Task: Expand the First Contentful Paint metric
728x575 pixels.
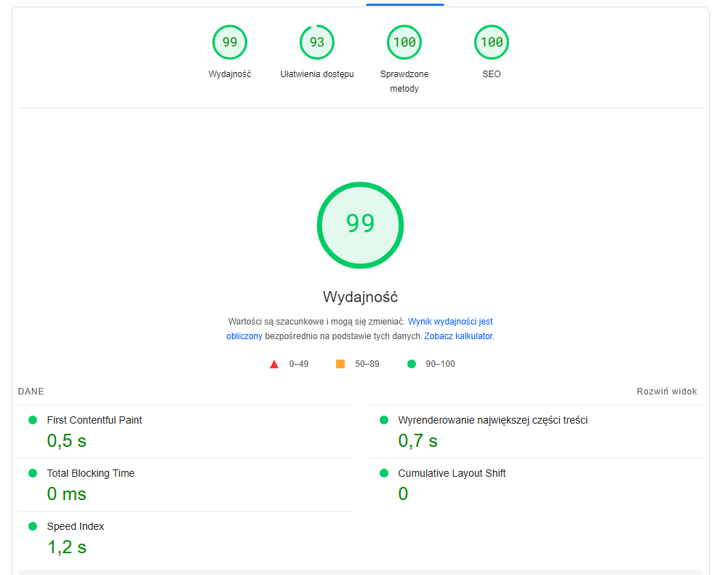Action: pos(95,420)
